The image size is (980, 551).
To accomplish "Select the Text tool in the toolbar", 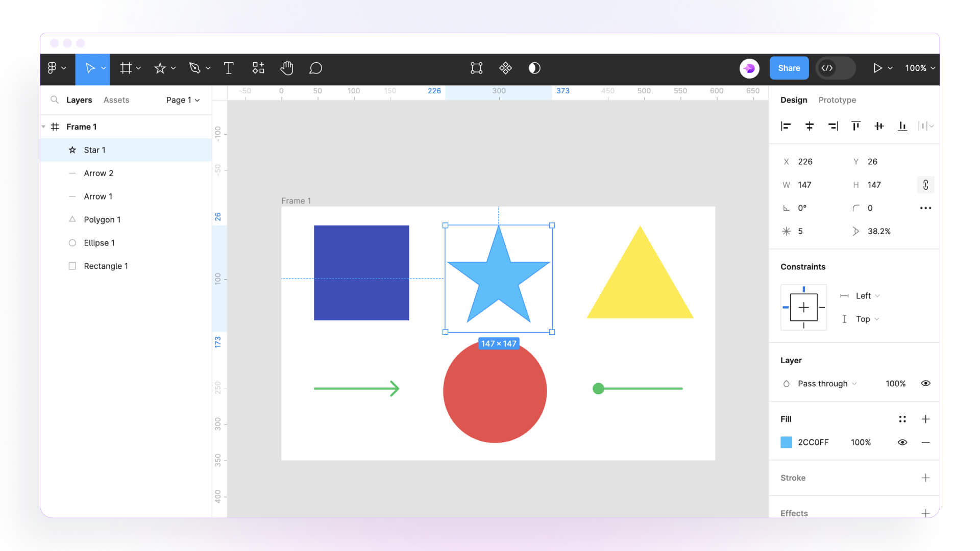I will coord(229,68).
